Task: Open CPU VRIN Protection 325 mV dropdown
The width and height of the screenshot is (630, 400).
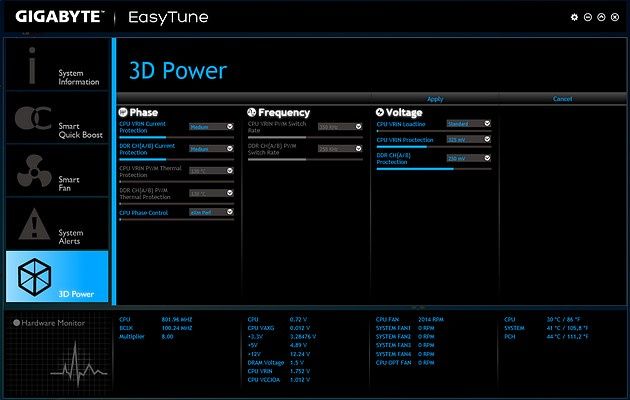Action: pos(468,139)
